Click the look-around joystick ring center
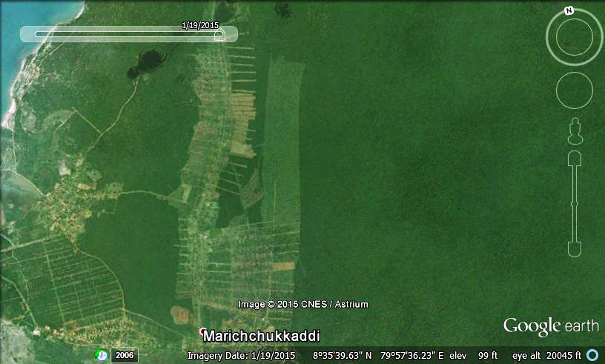Image resolution: width=605 pixels, height=364 pixels. coord(575,37)
